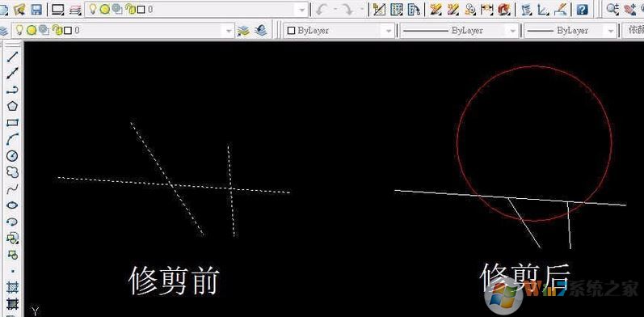Toggle layer 0 viewport freeze in Layers toolbar list
The width and height of the screenshot is (644, 317).
click(44, 31)
